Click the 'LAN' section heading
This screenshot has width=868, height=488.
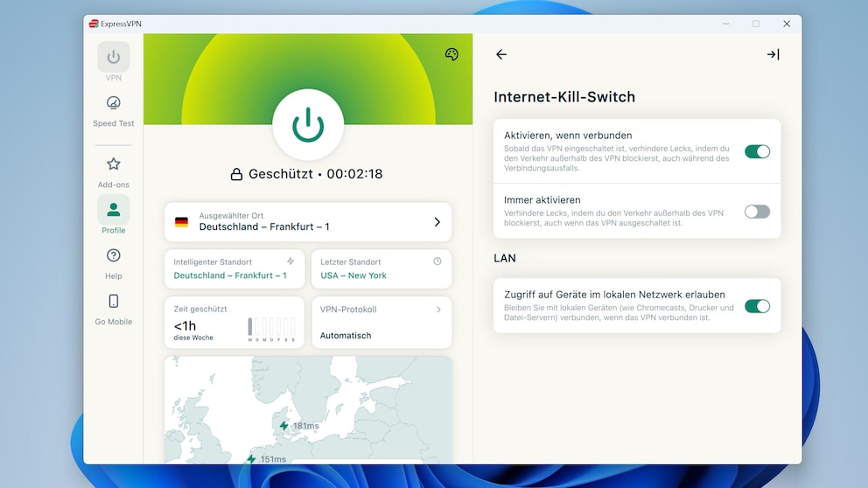pyautogui.click(x=504, y=258)
